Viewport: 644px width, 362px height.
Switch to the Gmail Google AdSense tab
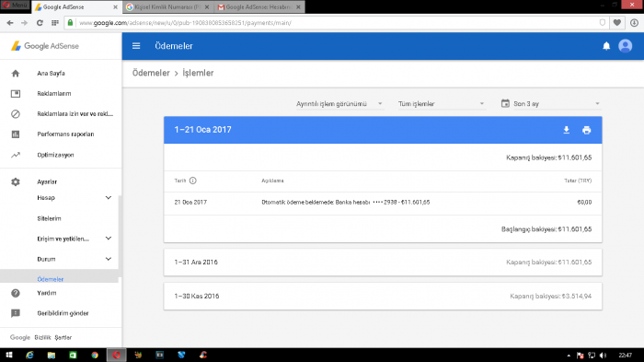[x=259, y=7]
